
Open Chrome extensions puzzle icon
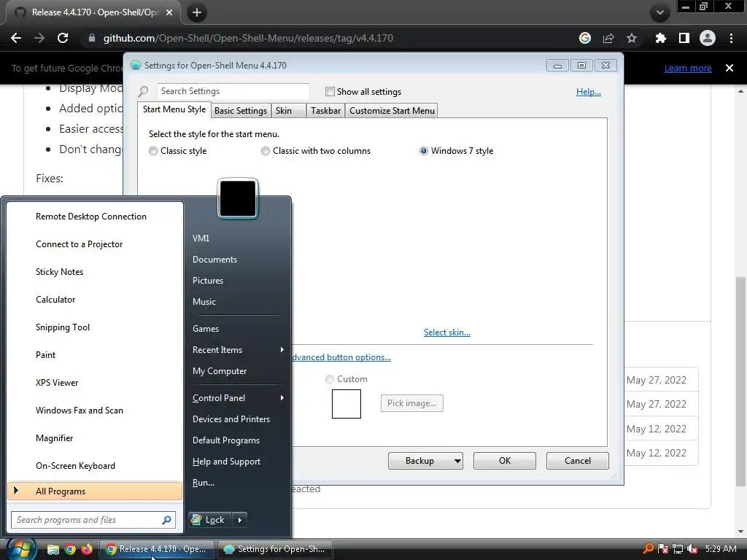pos(660,38)
